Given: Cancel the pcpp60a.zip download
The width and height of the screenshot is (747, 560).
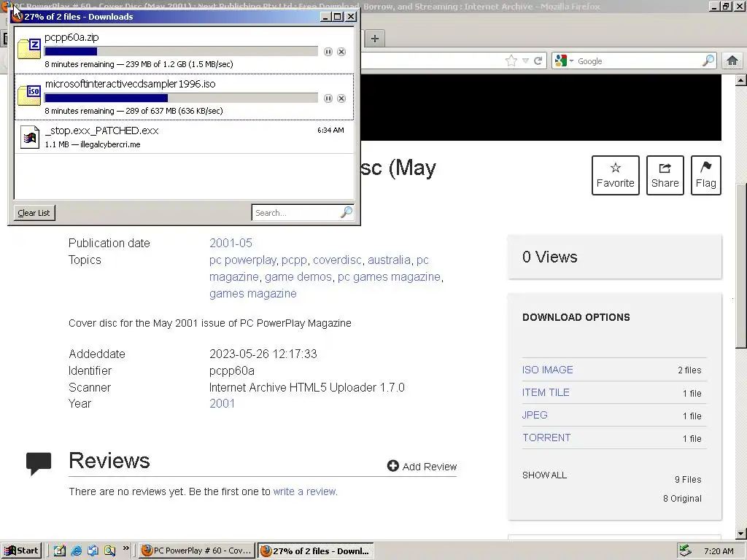Looking at the screenshot, I should coord(341,52).
